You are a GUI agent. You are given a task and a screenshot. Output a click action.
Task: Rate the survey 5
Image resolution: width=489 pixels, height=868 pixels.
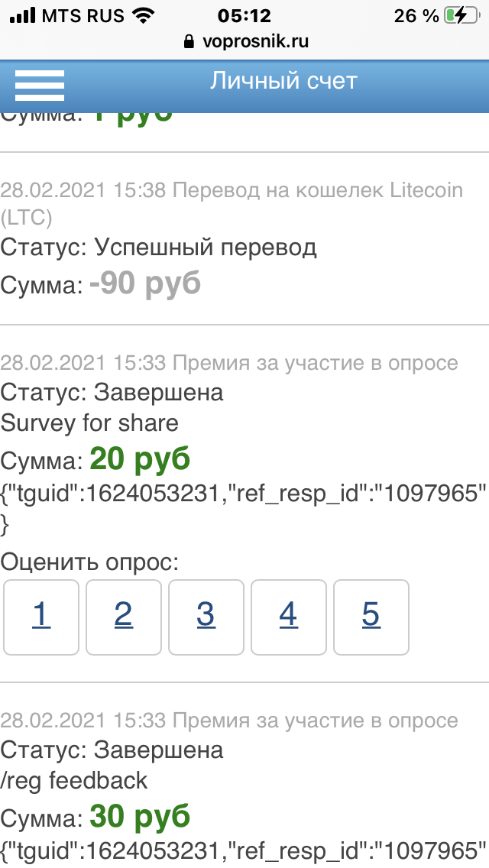click(371, 617)
